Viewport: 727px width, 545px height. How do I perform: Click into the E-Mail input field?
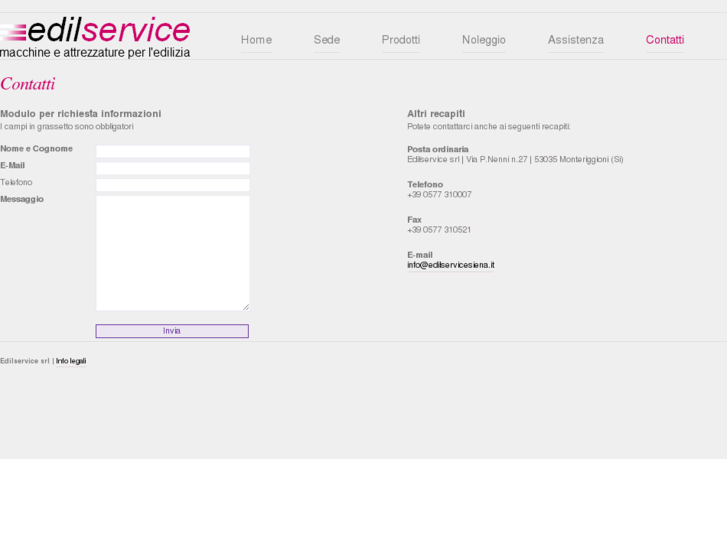[172, 168]
